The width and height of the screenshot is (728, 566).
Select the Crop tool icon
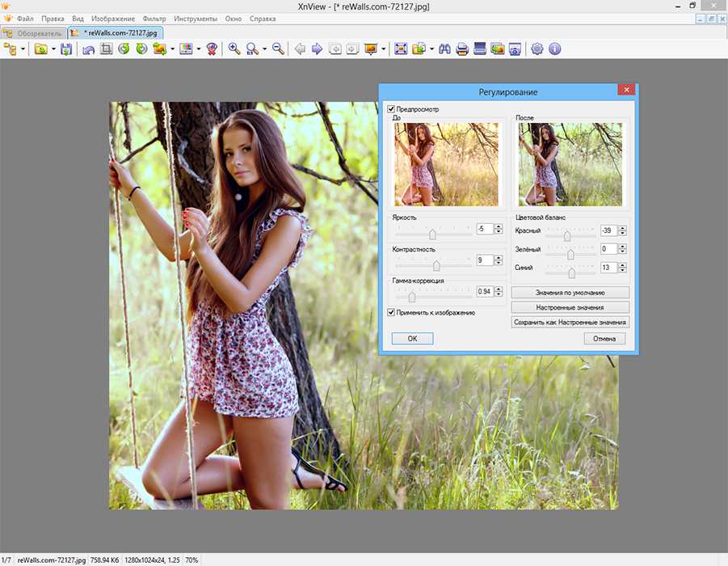pos(106,49)
